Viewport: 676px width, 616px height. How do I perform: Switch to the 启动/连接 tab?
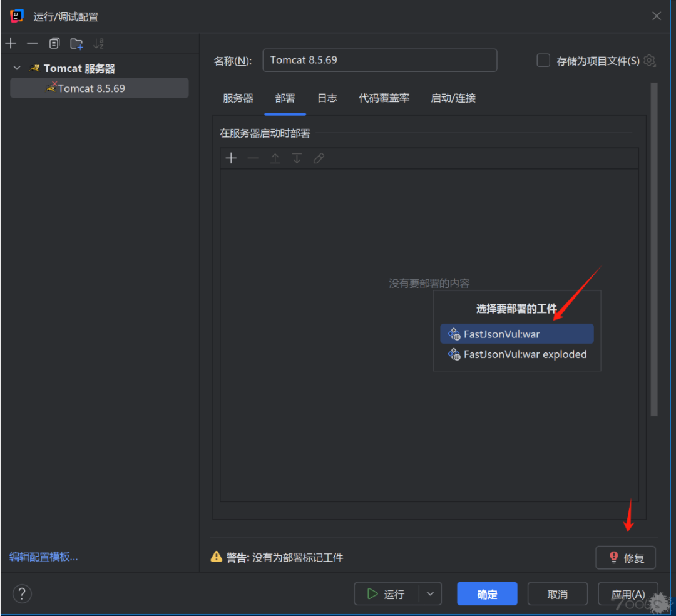coord(453,98)
